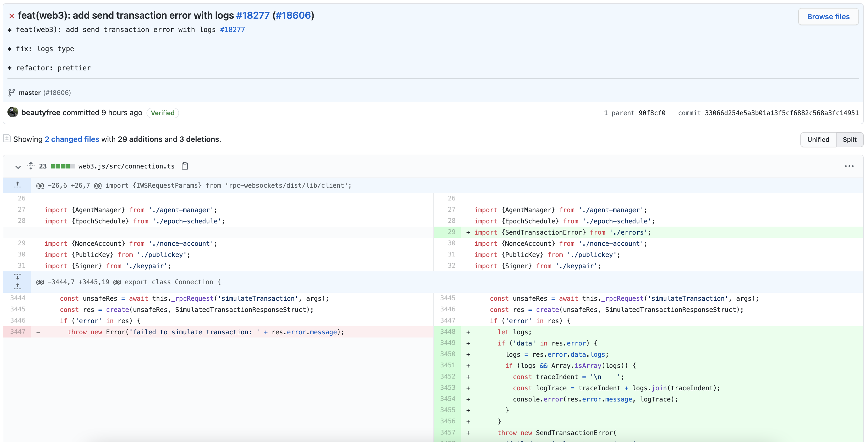
Task: Click the Verified signature badge
Action: point(163,113)
